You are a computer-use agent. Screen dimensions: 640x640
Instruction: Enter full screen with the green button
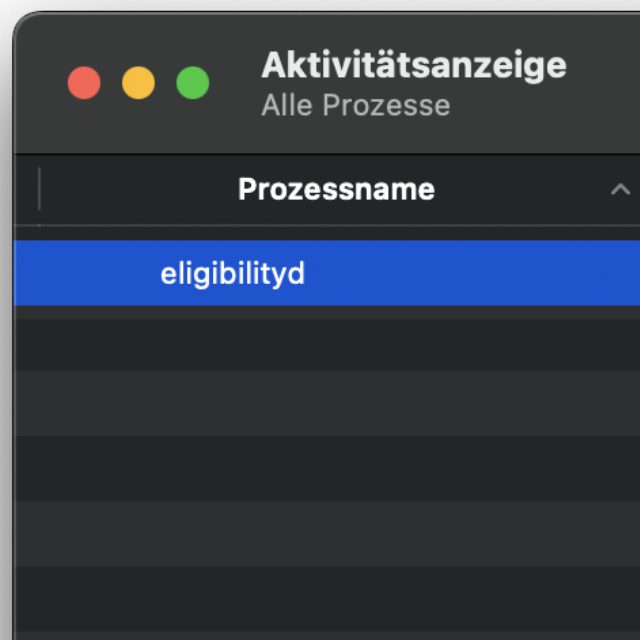pyautogui.click(x=193, y=83)
